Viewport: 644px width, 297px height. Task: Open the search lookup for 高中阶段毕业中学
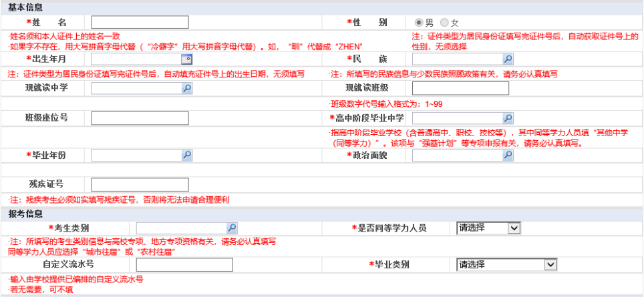[508, 118]
